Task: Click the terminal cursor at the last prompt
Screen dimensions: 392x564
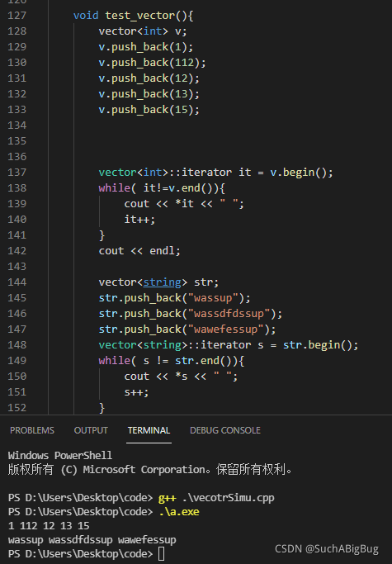Action: 162,553
